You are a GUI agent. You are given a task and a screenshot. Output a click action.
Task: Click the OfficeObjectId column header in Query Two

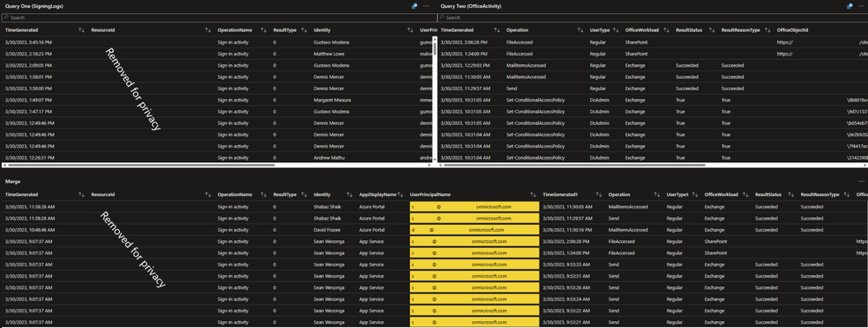[792, 30]
